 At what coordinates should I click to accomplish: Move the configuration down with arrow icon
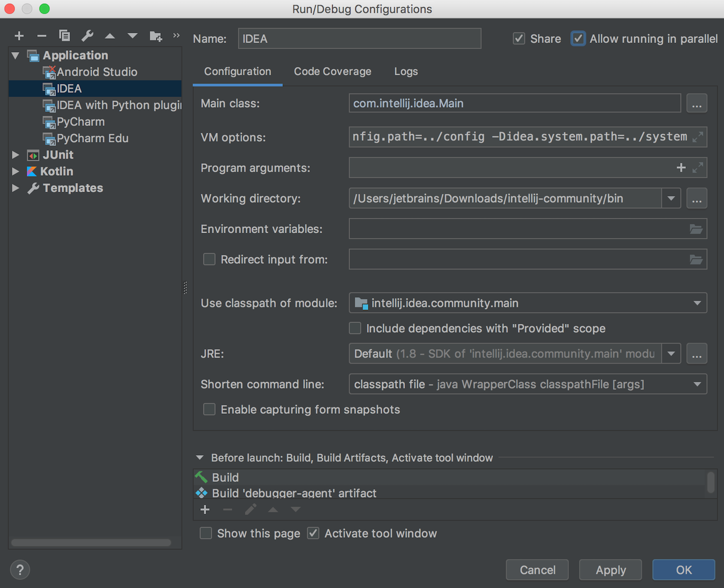coord(133,36)
